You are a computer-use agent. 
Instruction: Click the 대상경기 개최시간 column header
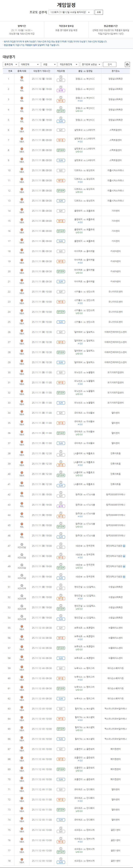(x=42, y=71)
